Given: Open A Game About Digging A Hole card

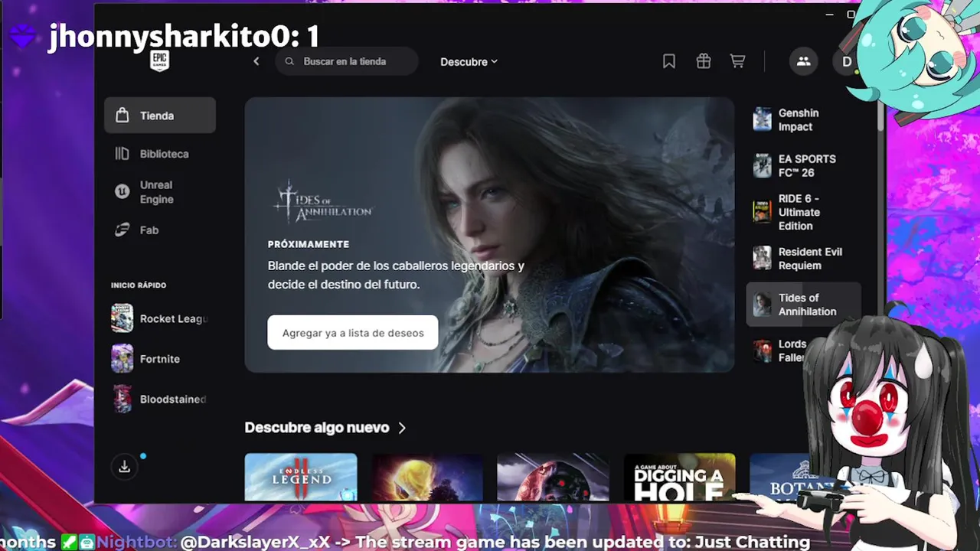Looking at the screenshot, I should [x=679, y=477].
